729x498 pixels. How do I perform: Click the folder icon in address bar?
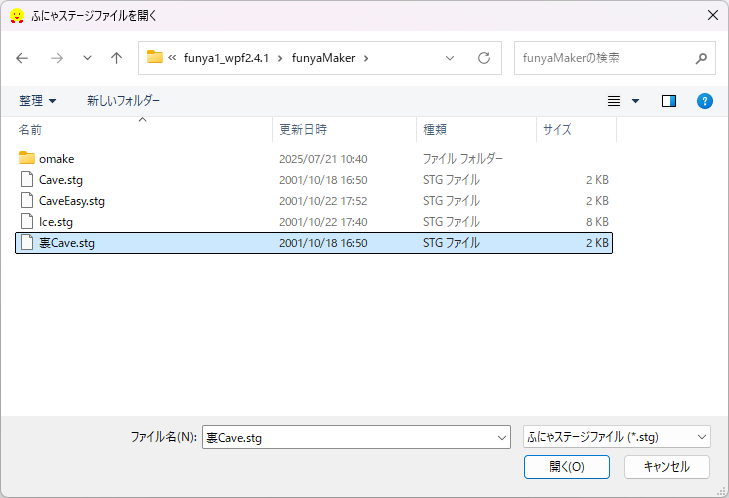(154, 57)
